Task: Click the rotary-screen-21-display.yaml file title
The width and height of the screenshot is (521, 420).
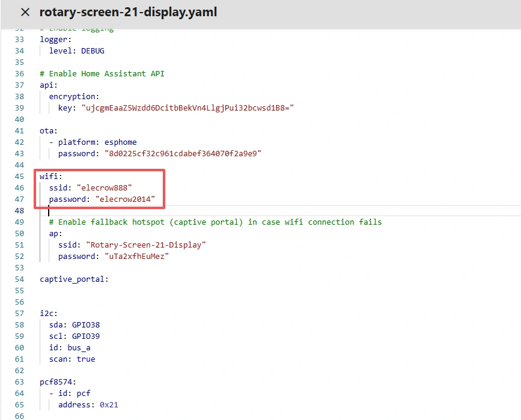Action: pos(128,12)
